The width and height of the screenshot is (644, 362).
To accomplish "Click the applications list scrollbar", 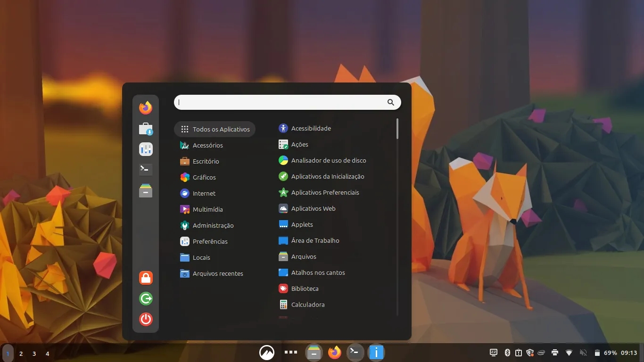I will click(397, 128).
